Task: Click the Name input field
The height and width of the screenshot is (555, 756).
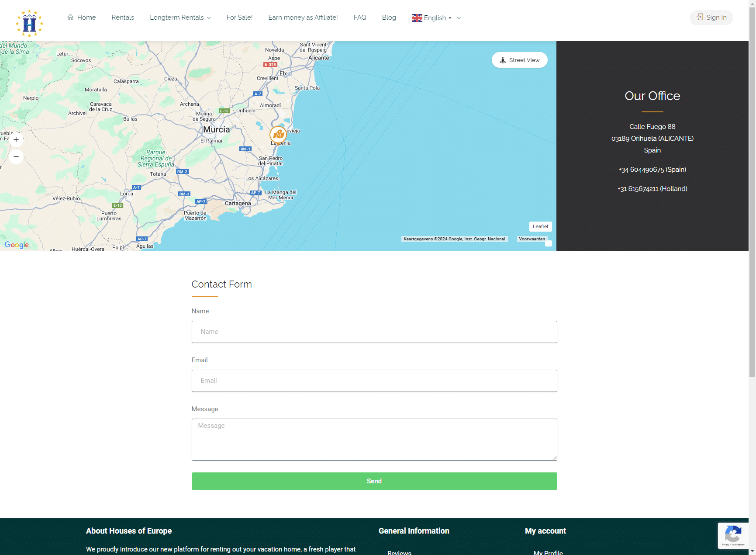Action: click(x=374, y=332)
